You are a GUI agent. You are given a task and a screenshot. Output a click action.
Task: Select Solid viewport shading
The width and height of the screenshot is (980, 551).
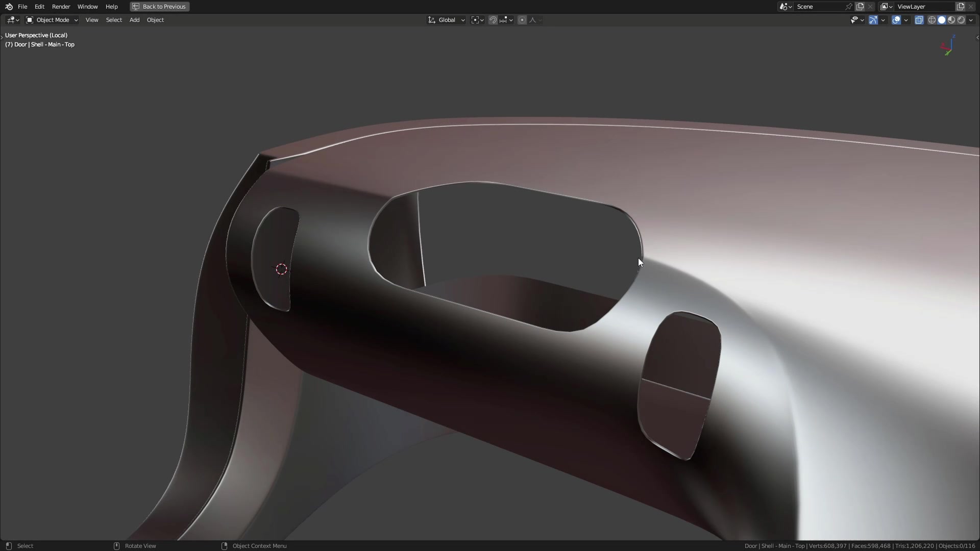942,20
